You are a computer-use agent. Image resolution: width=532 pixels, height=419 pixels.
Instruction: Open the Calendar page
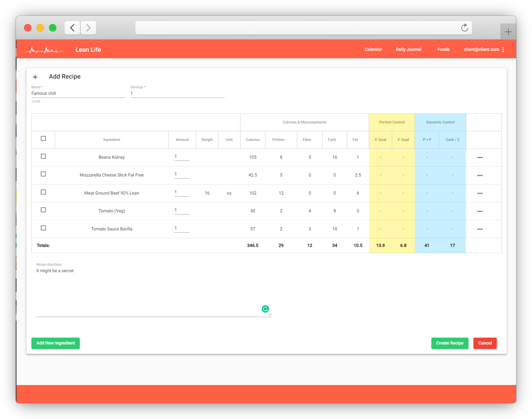pyautogui.click(x=373, y=49)
